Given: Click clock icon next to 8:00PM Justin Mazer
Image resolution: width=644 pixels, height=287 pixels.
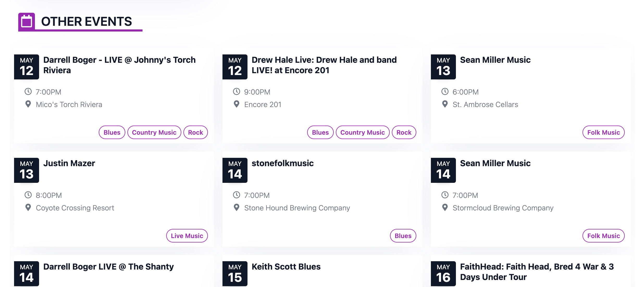Looking at the screenshot, I should [28, 195].
